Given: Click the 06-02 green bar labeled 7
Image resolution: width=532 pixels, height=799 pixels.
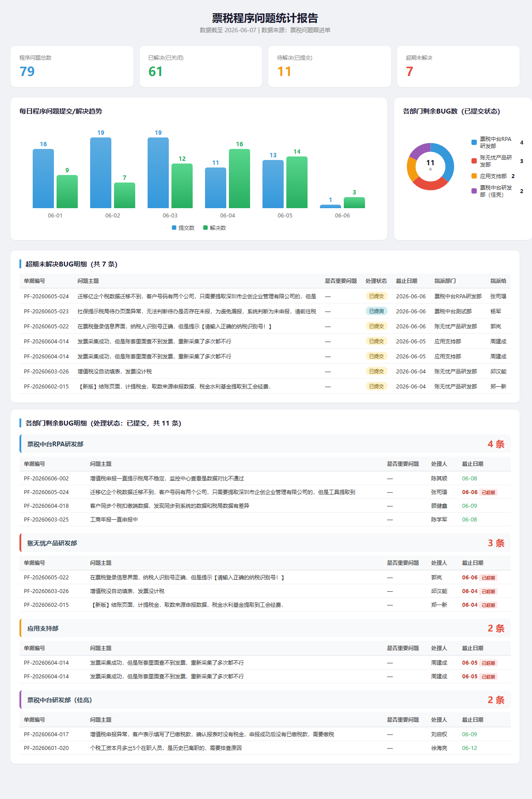Looking at the screenshot, I should [x=125, y=195].
